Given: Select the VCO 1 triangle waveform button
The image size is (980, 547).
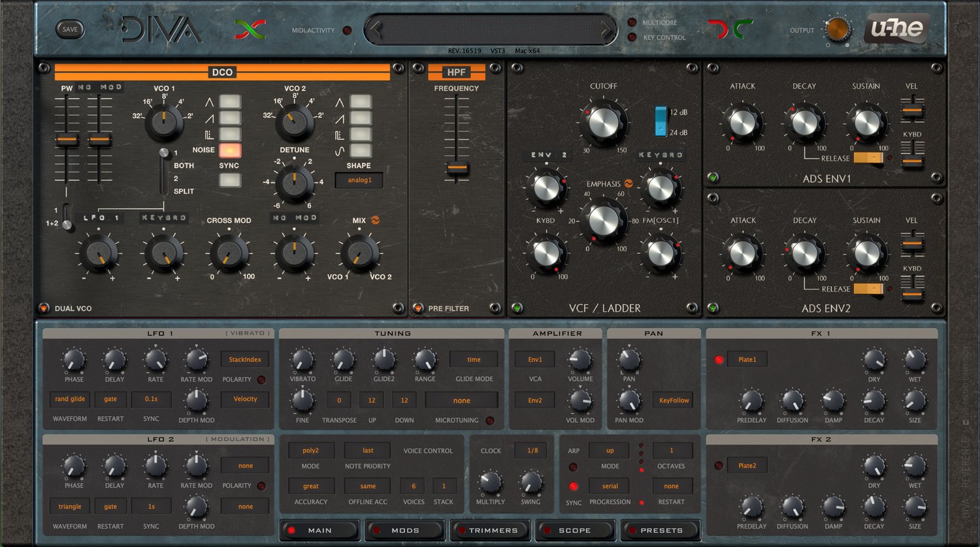Looking at the screenshot, I should pos(230,101).
